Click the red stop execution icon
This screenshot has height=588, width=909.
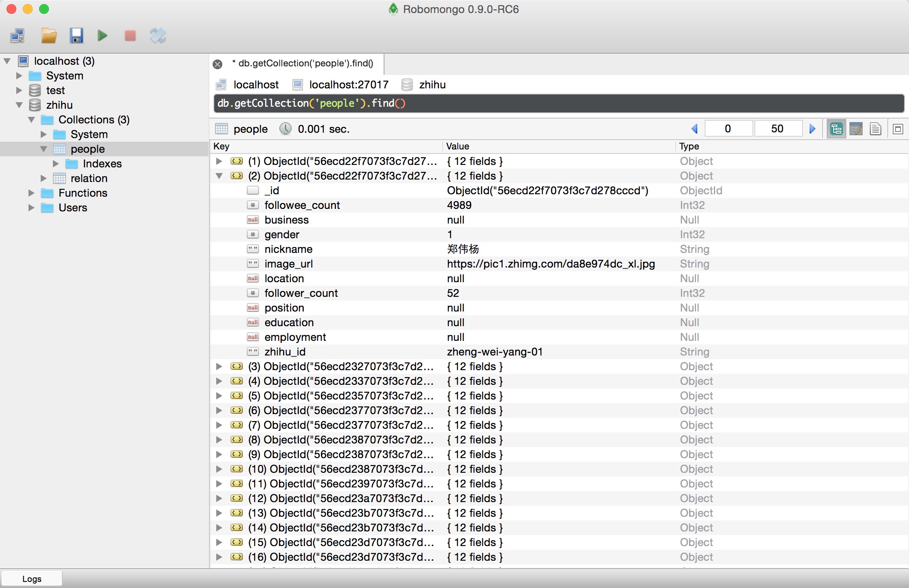130,36
